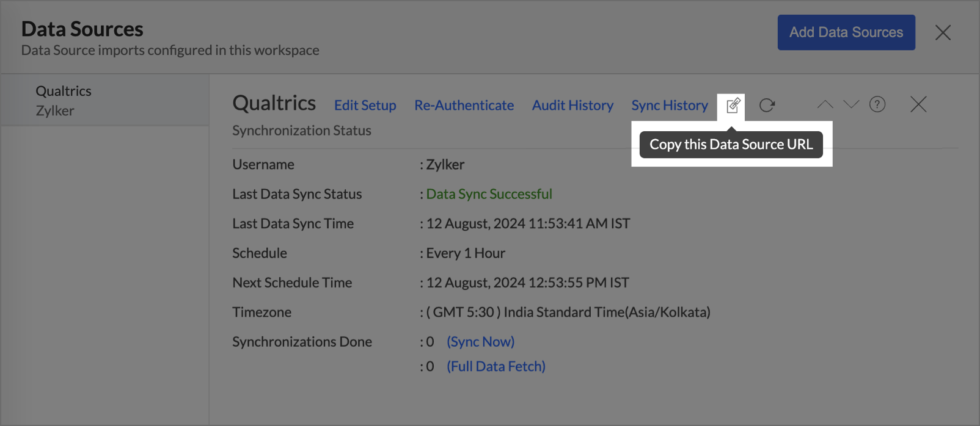The width and height of the screenshot is (980, 426).
Task: Click the Qualtrics panel title
Action: (274, 103)
